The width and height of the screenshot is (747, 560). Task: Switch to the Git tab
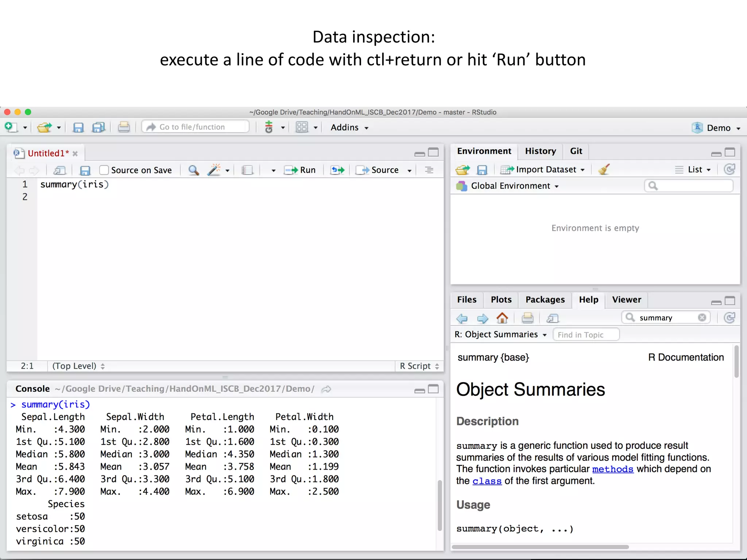click(576, 151)
